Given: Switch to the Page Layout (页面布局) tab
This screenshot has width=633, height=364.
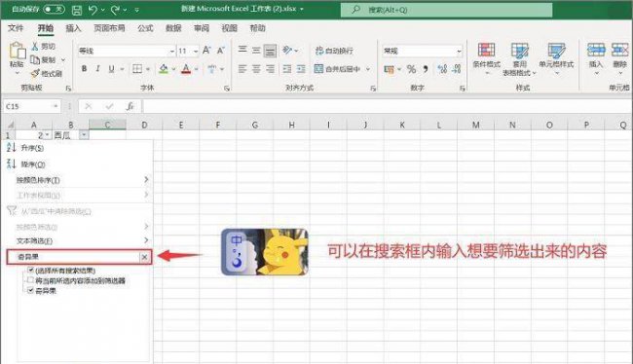Looking at the screenshot, I should click(x=109, y=28).
